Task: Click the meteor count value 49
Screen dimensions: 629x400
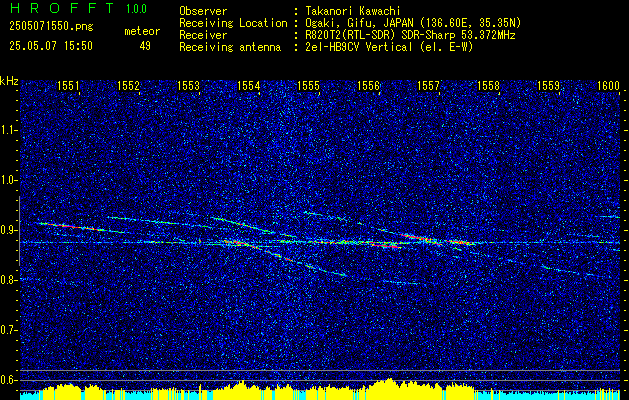Action: pyautogui.click(x=145, y=46)
